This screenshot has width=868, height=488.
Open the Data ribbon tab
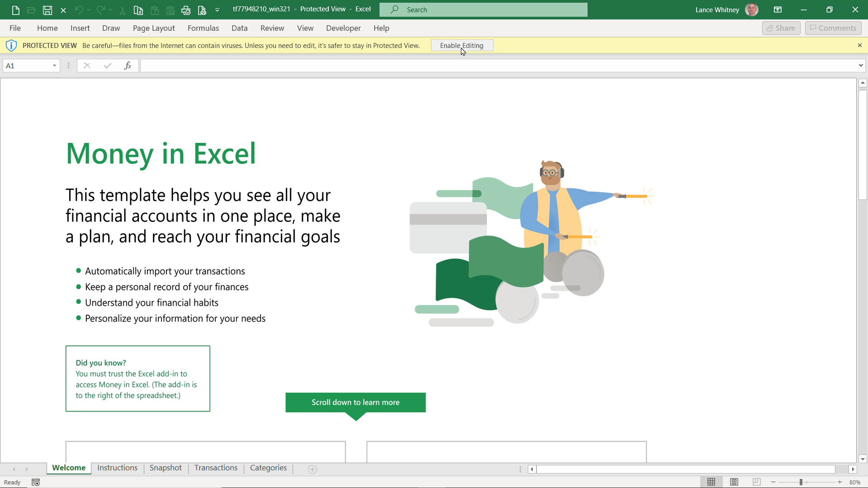pyautogui.click(x=240, y=28)
